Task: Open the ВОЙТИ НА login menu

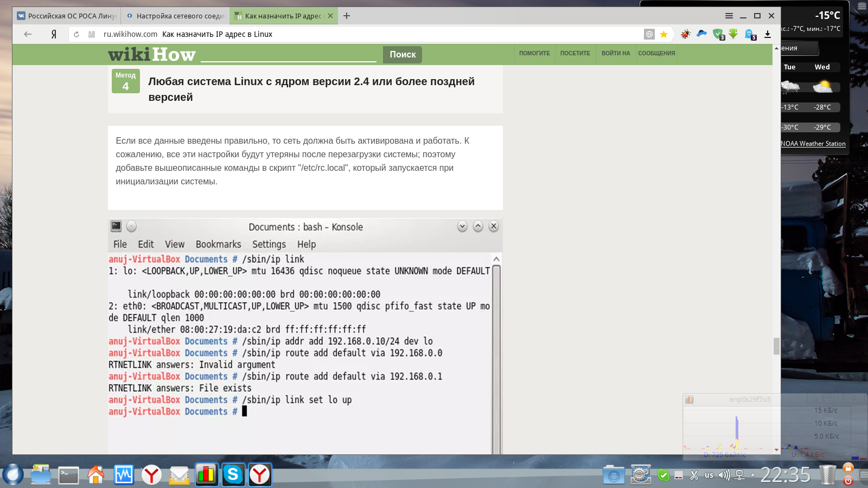Action: pyautogui.click(x=616, y=54)
